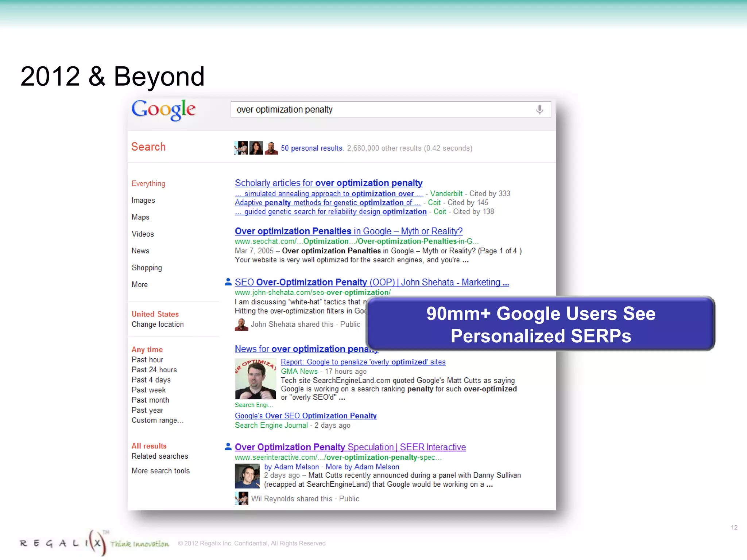747x560 pixels.
Task: Filter results to Past 4 days
Action: 151,380
